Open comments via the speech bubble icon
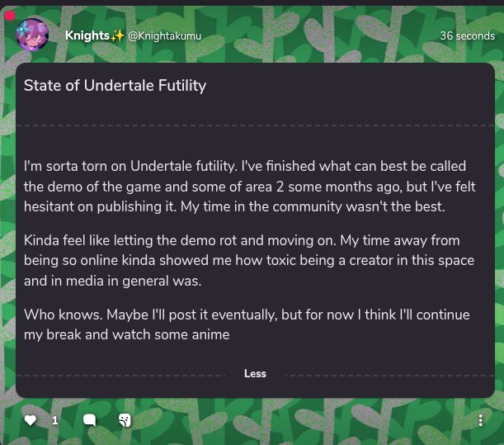This screenshot has height=445, width=504. (x=90, y=420)
